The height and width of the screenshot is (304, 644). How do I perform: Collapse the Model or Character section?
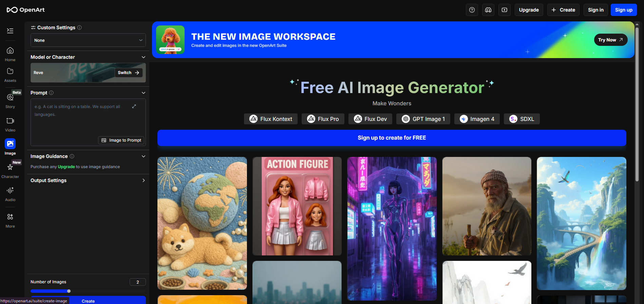(x=144, y=57)
